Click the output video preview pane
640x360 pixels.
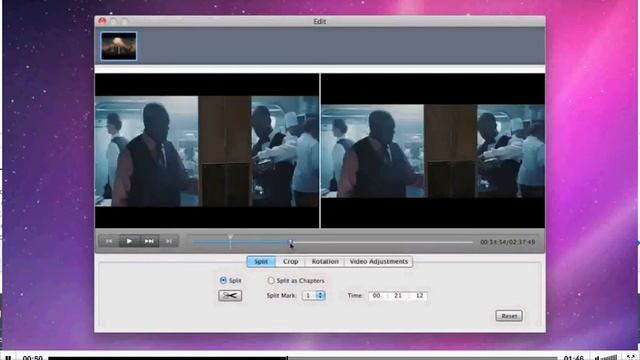(433, 151)
